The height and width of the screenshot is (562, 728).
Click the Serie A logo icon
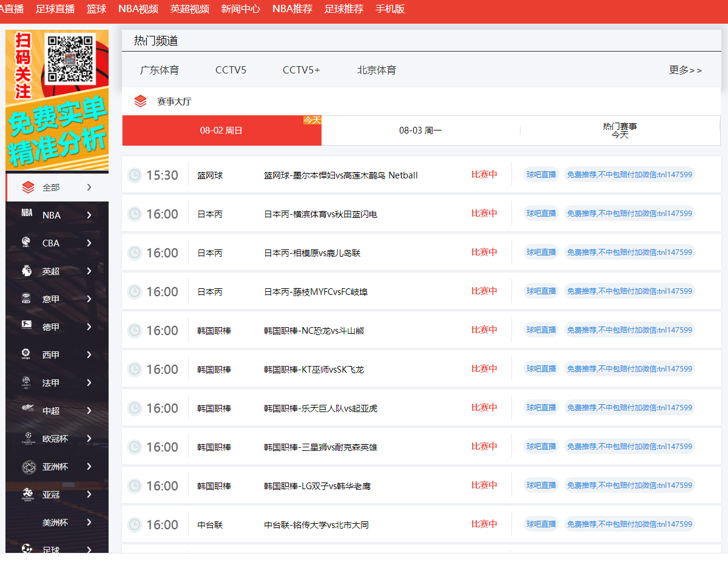pyautogui.click(x=27, y=299)
